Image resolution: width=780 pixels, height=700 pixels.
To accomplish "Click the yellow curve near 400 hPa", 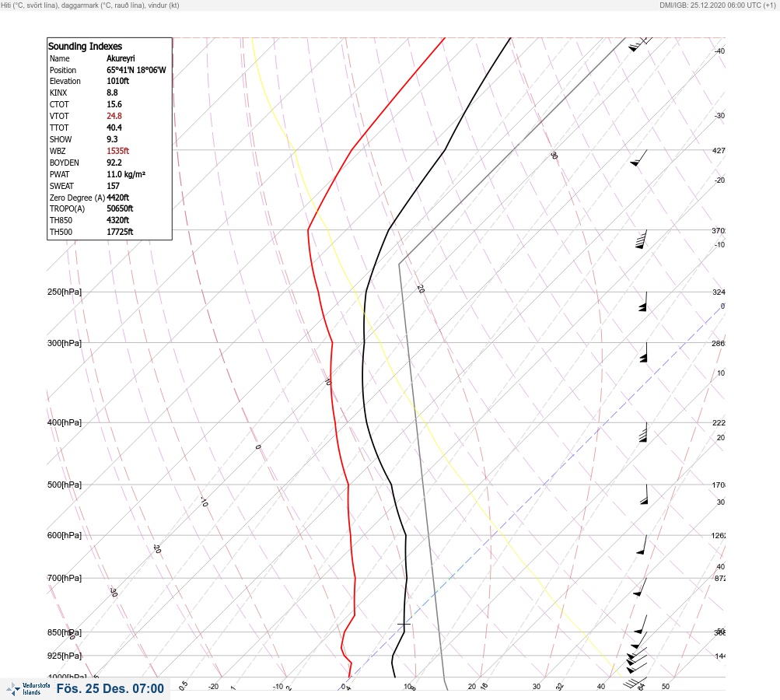I will (x=426, y=423).
